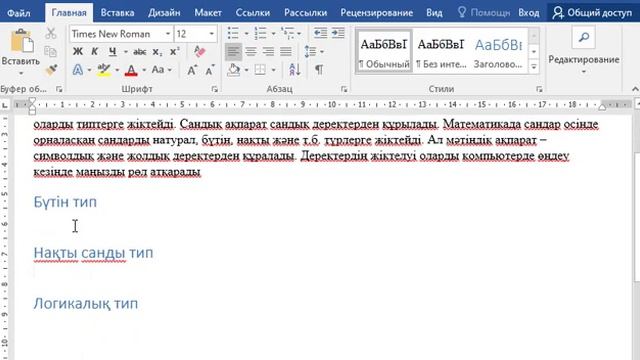Screen dimensions: 640x360
Task: Expand font color dropdown arrow
Action: [x=144, y=70]
